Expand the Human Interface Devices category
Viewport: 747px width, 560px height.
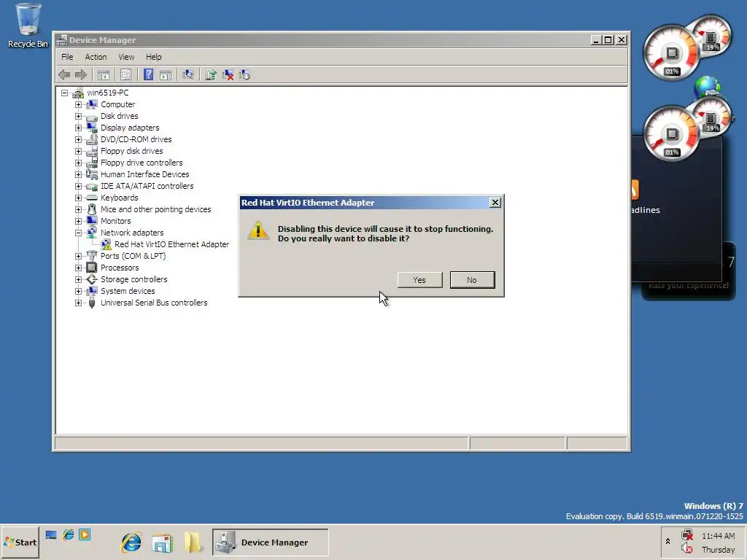[78, 174]
